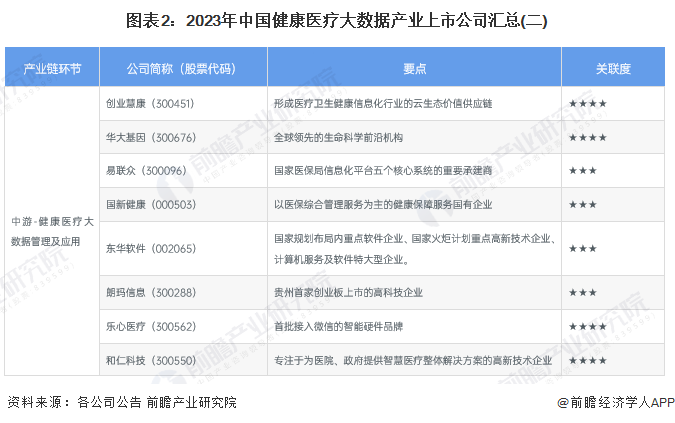This screenshot has height=423, width=675.
Task: Select company 乐心医疗（300562）
Action: click(151, 327)
